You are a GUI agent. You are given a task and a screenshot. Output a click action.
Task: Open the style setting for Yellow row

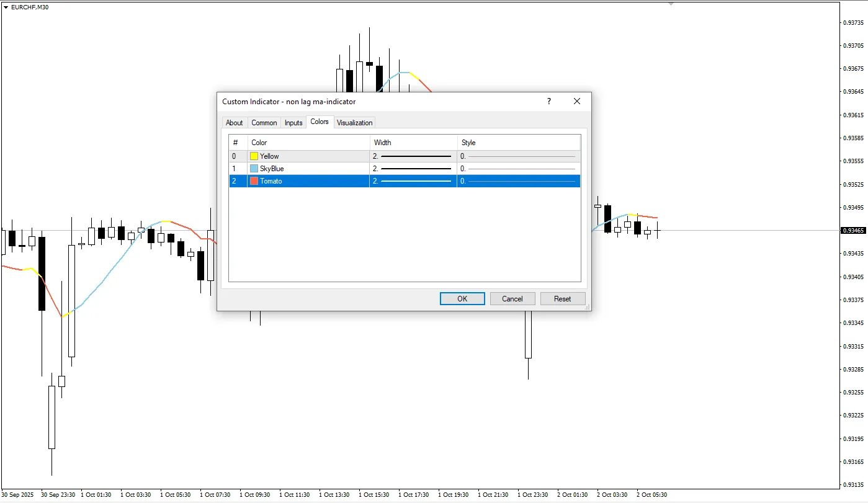tap(519, 156)
